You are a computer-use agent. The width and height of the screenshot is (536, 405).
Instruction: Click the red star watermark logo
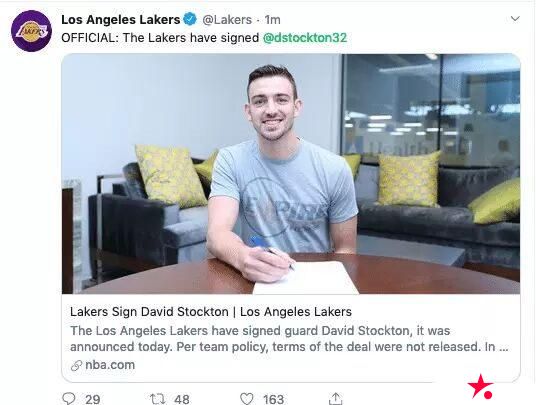pyautogui.click(x=480, y=387)
